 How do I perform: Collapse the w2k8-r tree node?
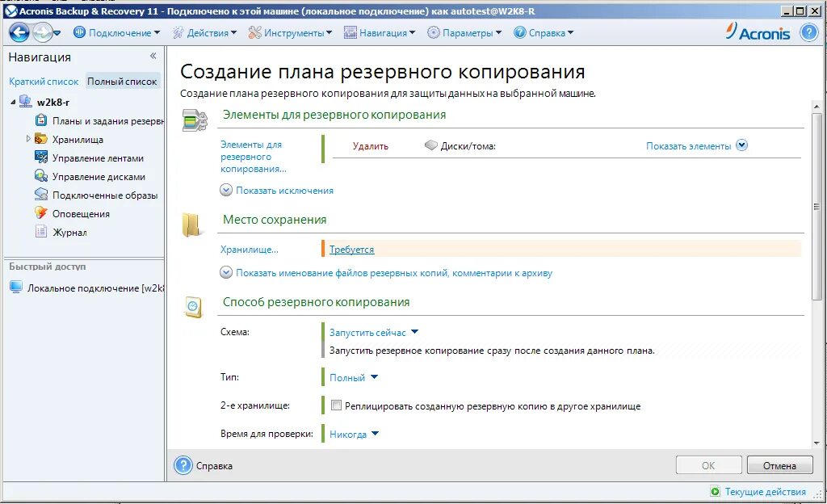click(13, 103)
